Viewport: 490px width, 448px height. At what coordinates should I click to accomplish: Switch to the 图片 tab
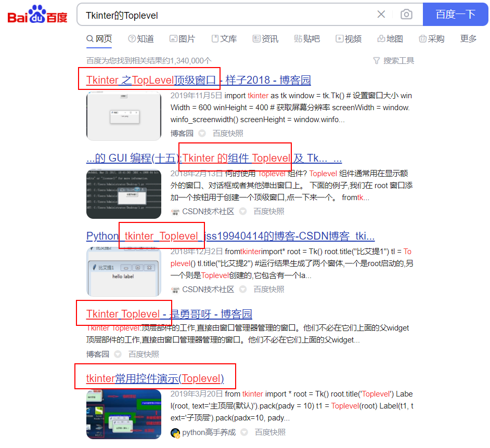182,38
